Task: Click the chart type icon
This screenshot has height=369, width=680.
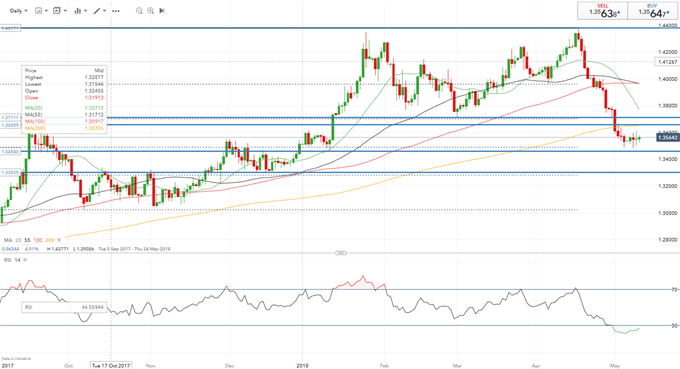Action: tap(38, 11)
